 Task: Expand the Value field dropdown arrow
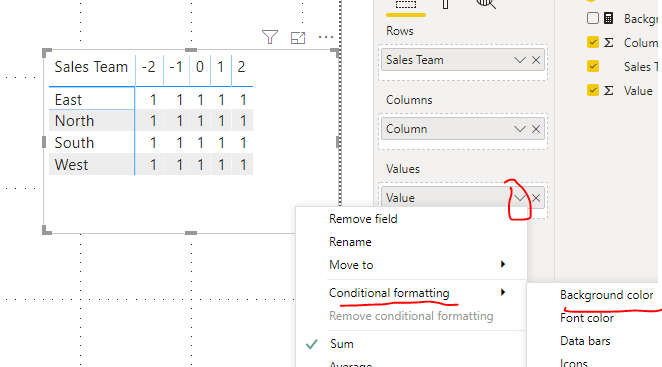point(520,198)
